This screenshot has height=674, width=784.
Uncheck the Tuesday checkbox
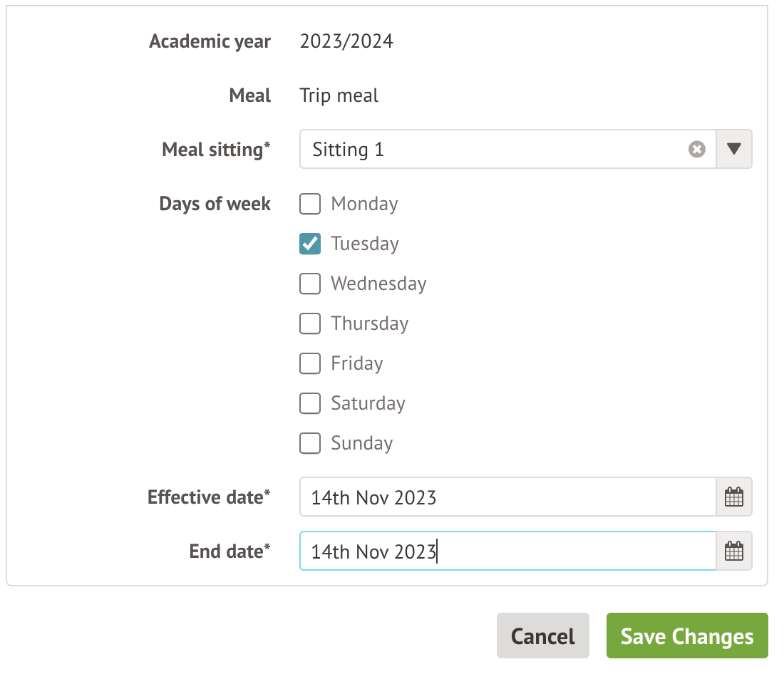point(310,244)
